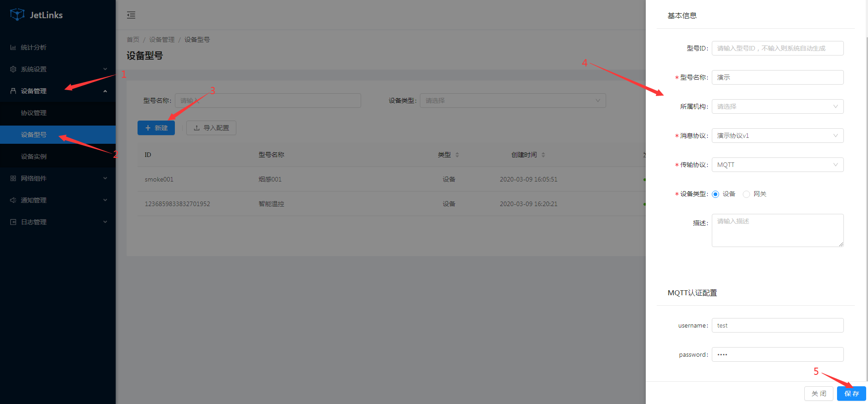
Task: Open the 所属机构 dropdown
Action: (x=777, y=106)
